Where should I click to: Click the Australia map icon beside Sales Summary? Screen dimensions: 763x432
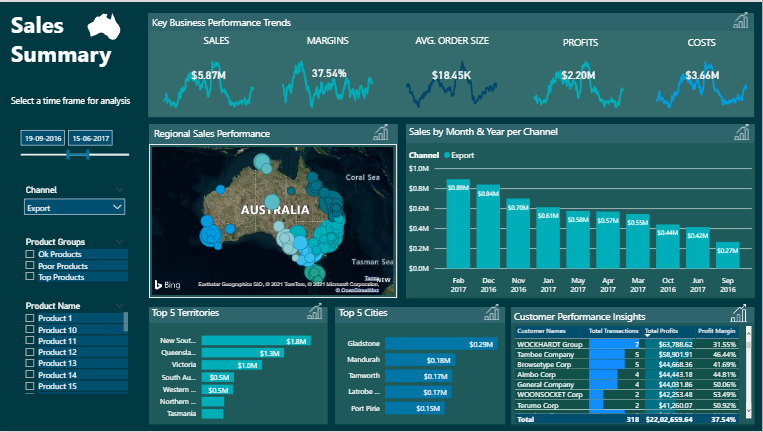pos(103,28)
